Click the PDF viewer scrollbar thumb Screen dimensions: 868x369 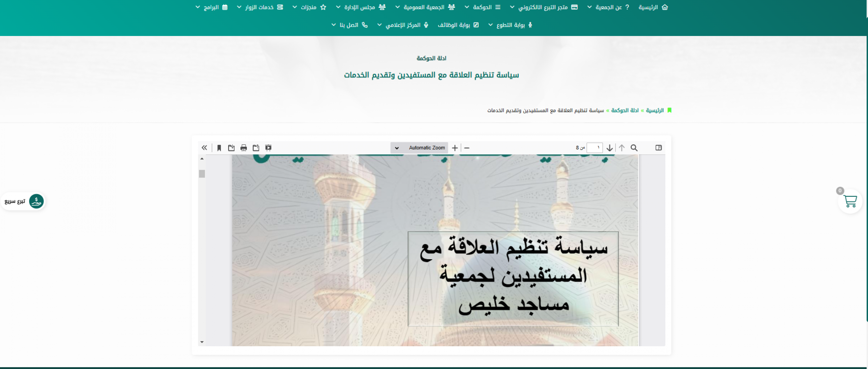[x=202, y=173]
